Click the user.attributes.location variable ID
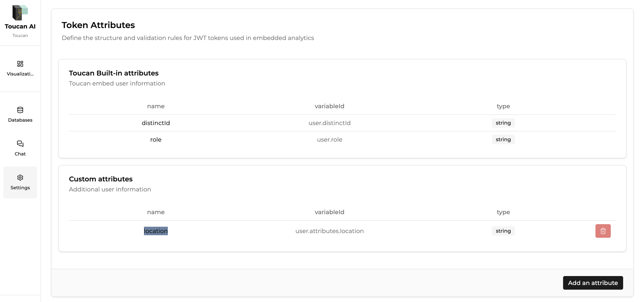This screenshot has width=644, height=302. [329, 231]
